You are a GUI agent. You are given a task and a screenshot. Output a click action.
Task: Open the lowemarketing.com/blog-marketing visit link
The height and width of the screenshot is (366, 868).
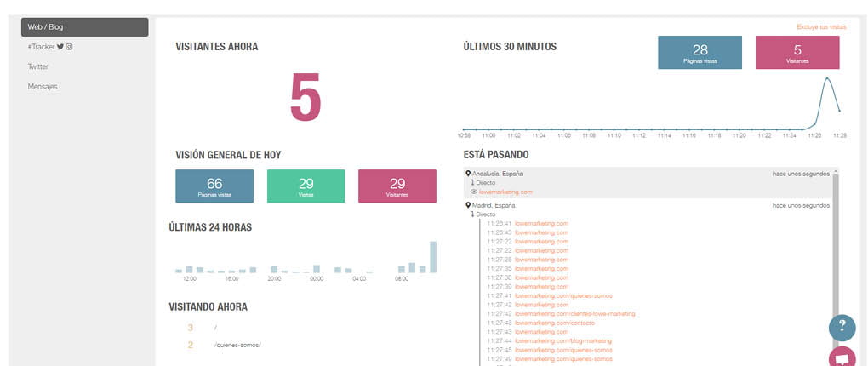(551, 340)
